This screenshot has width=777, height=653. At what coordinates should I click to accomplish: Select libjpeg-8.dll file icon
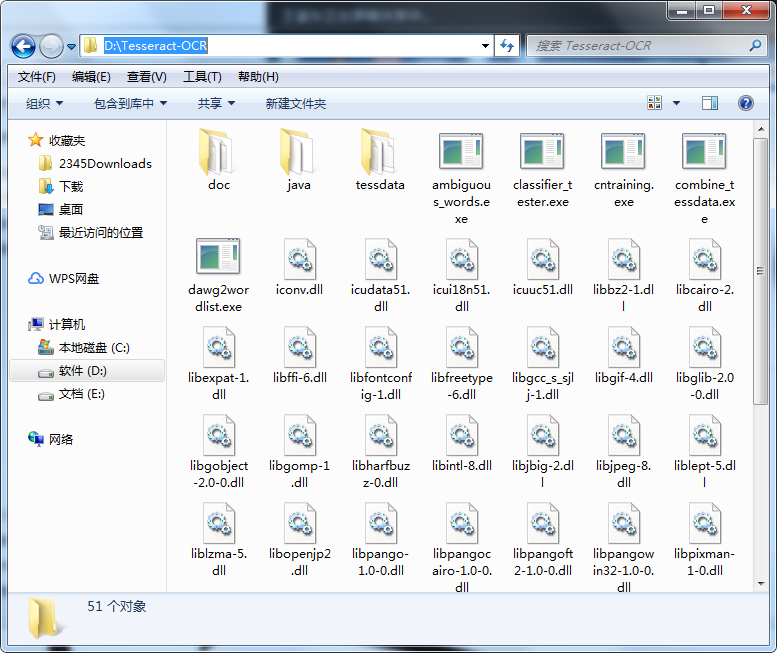point(623,435)
